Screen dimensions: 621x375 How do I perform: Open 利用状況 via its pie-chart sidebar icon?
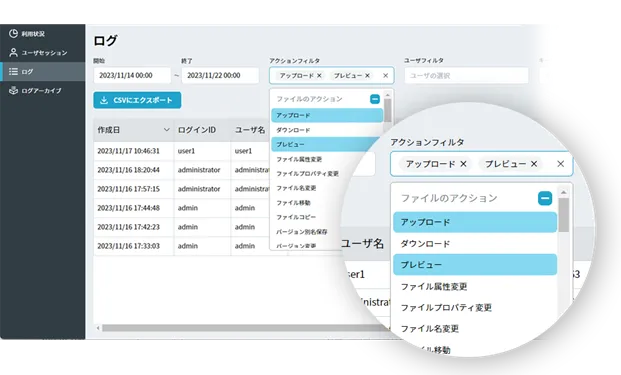click(x=13, y=34)
